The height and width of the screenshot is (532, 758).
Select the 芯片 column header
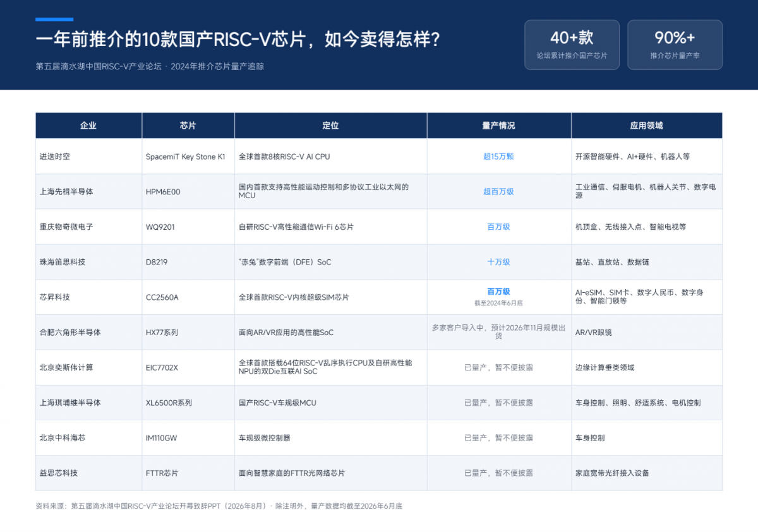tap(188, 126)
